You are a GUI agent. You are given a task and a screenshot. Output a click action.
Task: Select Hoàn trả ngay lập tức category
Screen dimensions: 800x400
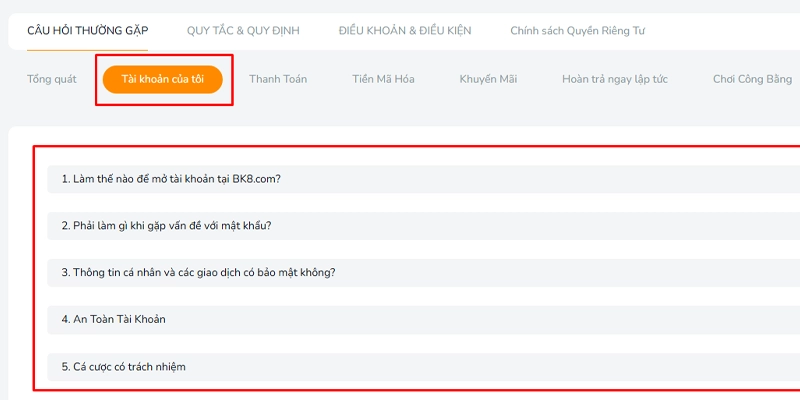pyautogui.click(x=615, y=79)
